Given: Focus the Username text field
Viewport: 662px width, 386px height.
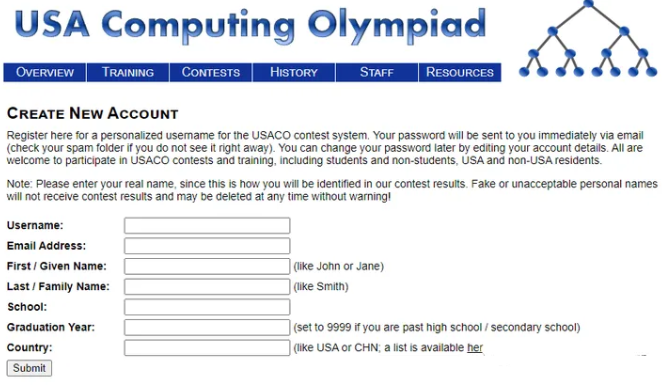Looking at the screenshot, I should click(207, 226).
